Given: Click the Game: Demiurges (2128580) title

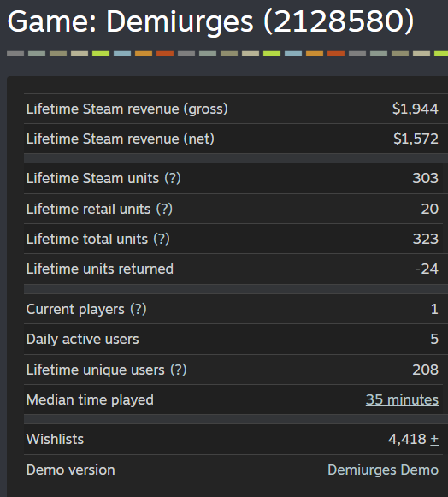Looking at the screenshot, I should (x=210, y=21).
